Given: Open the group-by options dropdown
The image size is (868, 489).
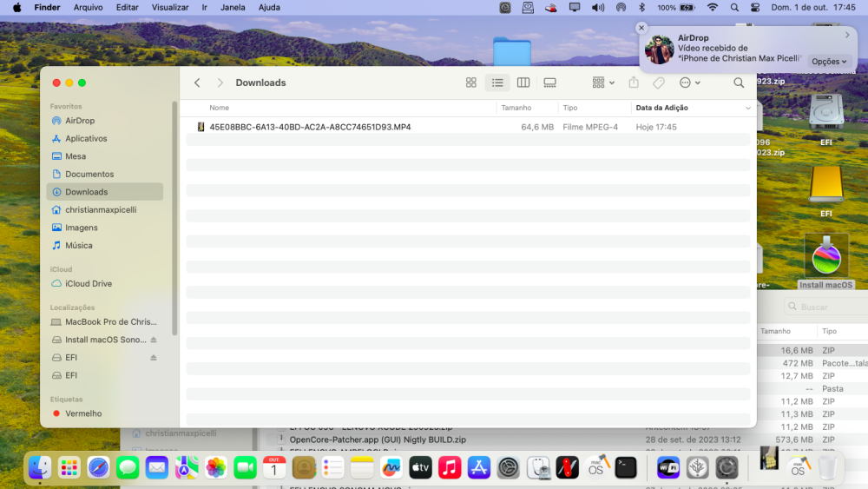Looking at the screenshot, I should pos(603,83).
